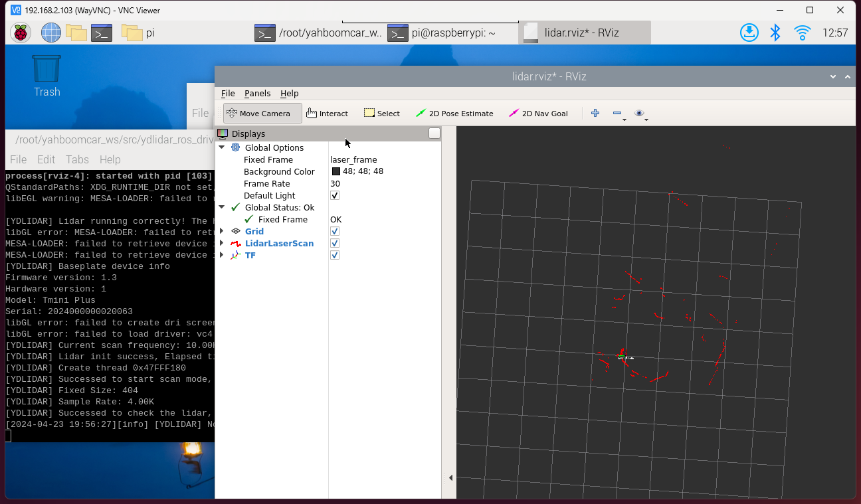The image size is (861, 504).
Task: Click the Global Status green checkmark icon
Action: pos(235,207)
